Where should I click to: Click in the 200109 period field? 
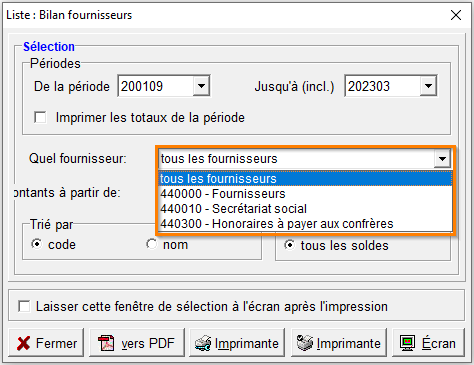[x=156, y=86]
